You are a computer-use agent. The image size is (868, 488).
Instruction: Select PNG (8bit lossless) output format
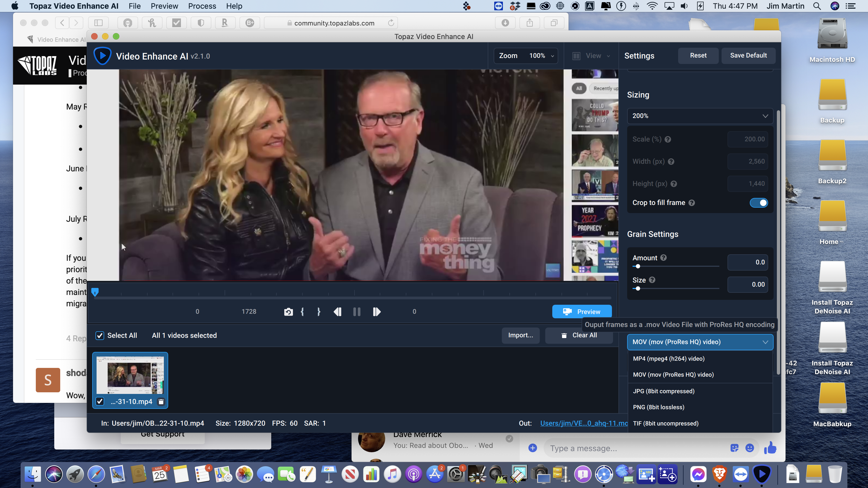click(x=658, y=407)
